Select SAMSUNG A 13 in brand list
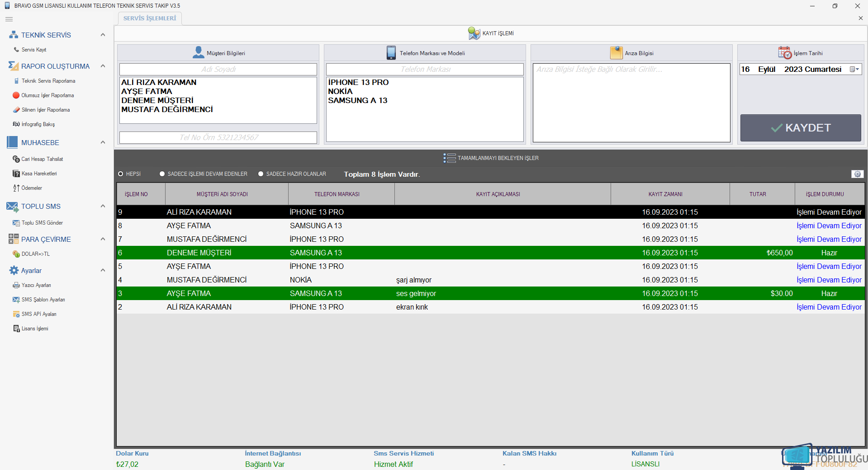Screen dimensions: 868x470 click(357, 100)
